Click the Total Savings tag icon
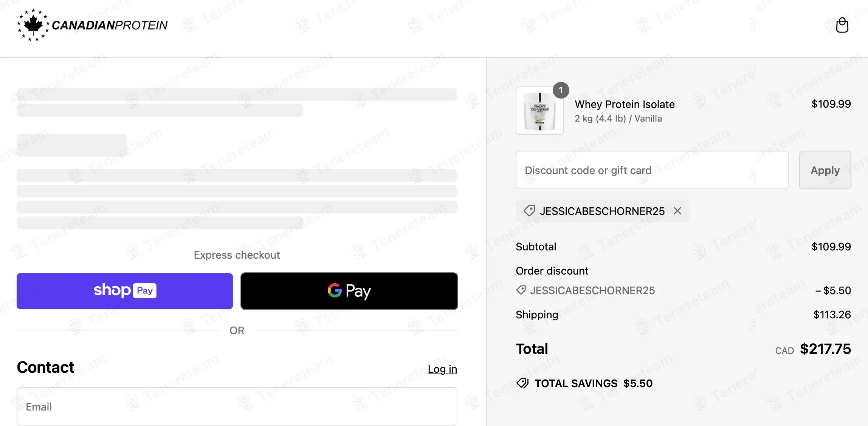This screenshot has width=868, height=426. click(x=522, y=383)
